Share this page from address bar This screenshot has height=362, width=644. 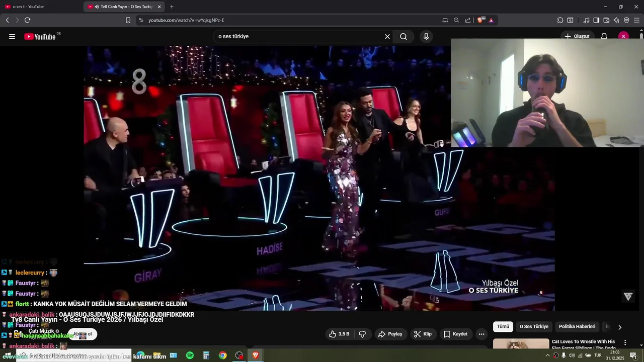point(468,20)
